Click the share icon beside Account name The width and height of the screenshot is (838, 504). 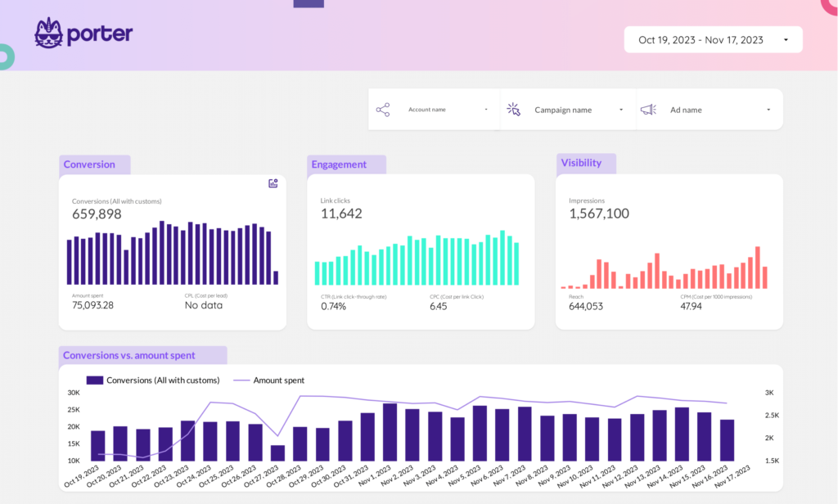[x=382, y=110]
